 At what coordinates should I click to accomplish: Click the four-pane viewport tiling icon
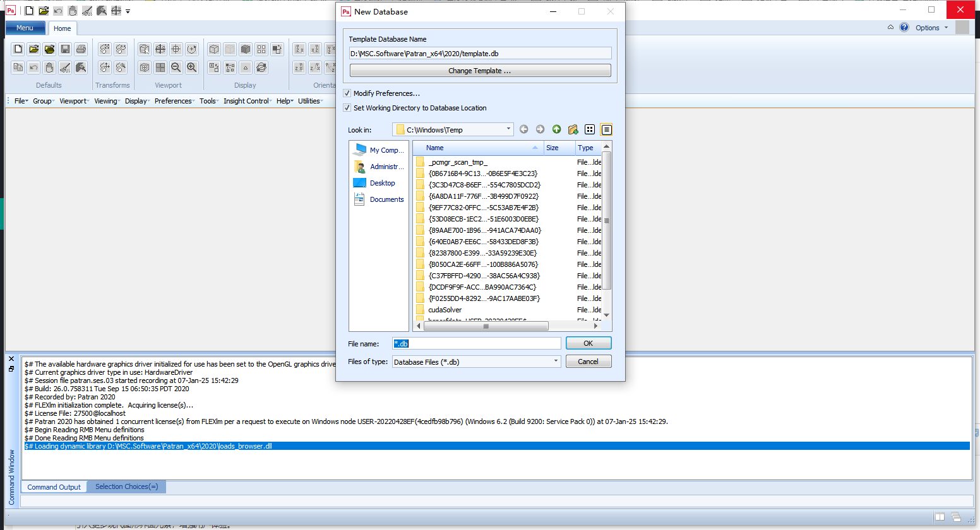160,68
